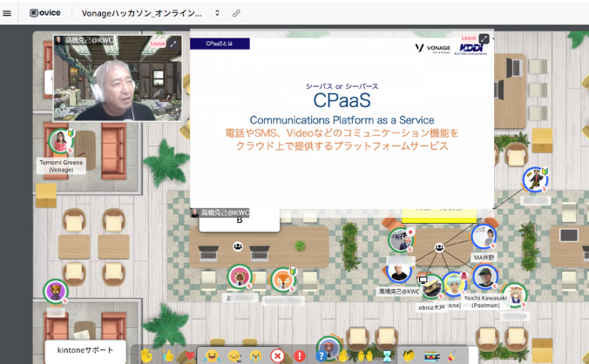Screen dimensions: 589x364
Task: Click the speaker webcam video thumbnail
Action: tap(118, 78)
